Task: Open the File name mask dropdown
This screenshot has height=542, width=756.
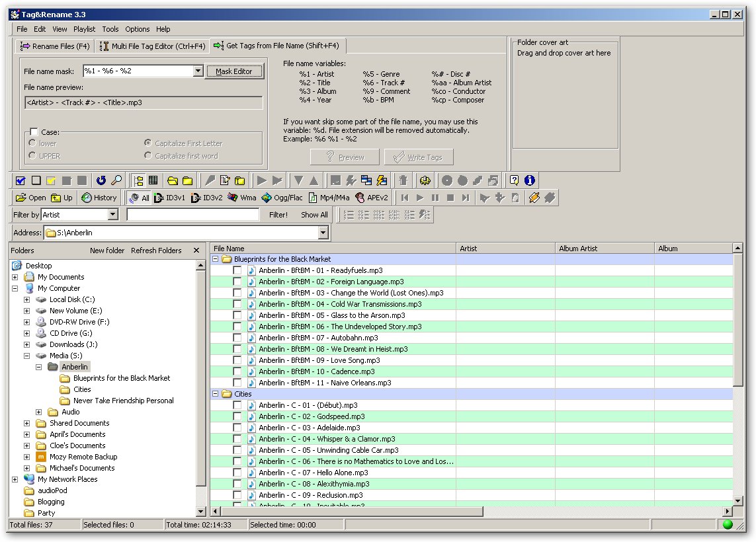Action: coord(198,71)
